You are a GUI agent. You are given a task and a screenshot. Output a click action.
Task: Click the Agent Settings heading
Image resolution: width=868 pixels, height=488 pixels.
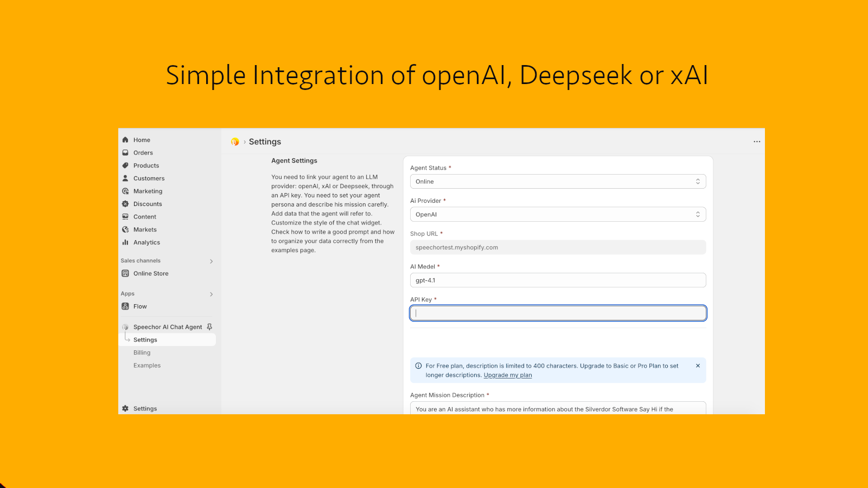(x=294, y=160)
